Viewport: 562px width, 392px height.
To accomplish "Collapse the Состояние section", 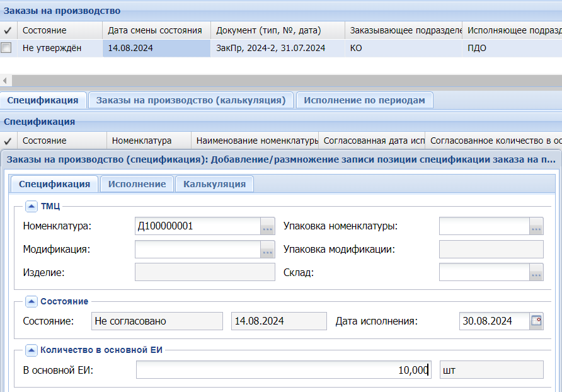I will (x=30, y=301).
